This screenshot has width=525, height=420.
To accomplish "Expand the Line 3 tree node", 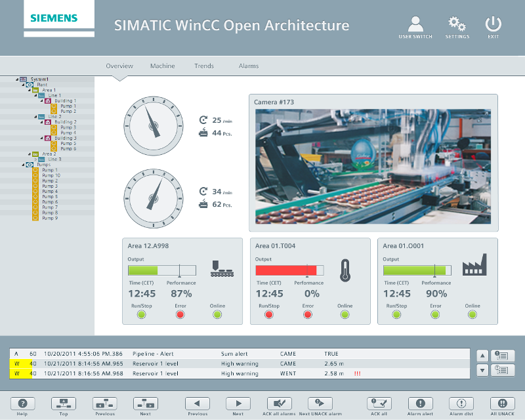I will tap(35, 159).
